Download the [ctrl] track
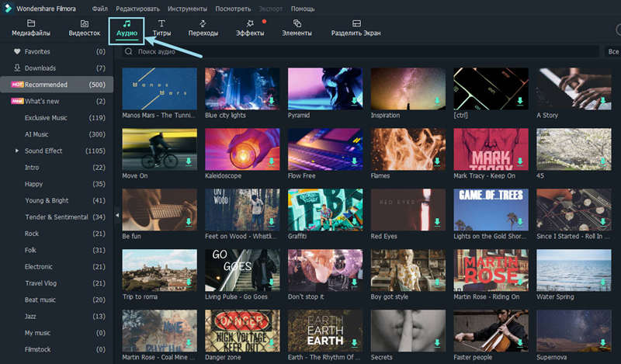621x364 pixels. pos(519,101)
